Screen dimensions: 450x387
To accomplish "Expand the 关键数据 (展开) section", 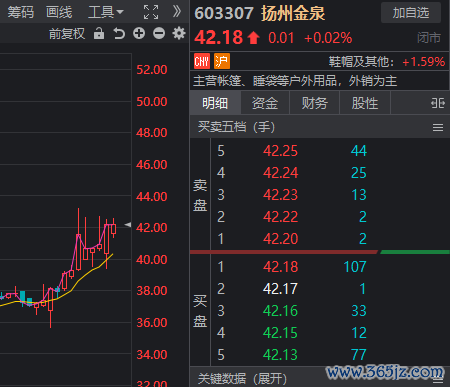I will click(x=242, y=379).
